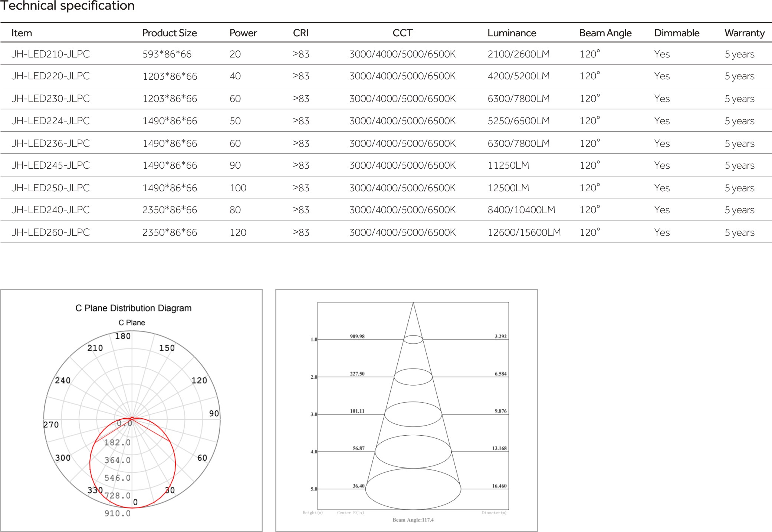Click luminance 12600/15600LM

coord(524,232)
